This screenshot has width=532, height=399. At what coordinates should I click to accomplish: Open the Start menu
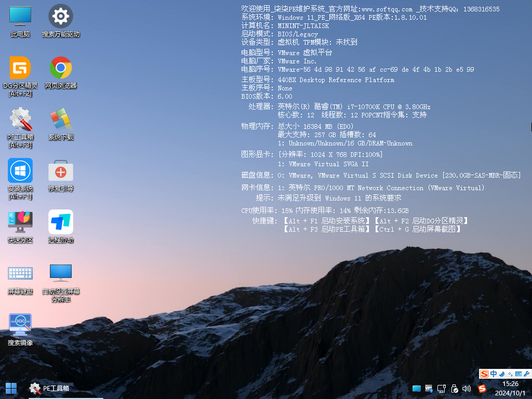point(10,388)
